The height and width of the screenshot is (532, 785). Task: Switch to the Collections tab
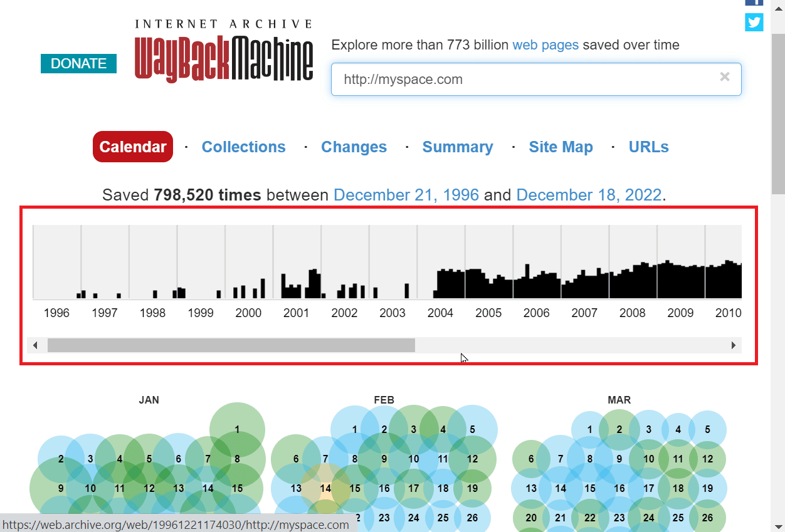(x=243, y=147)
